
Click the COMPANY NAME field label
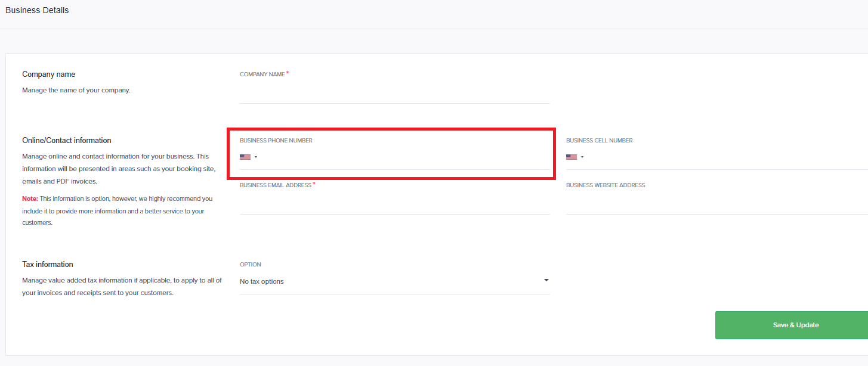(262, 75)
